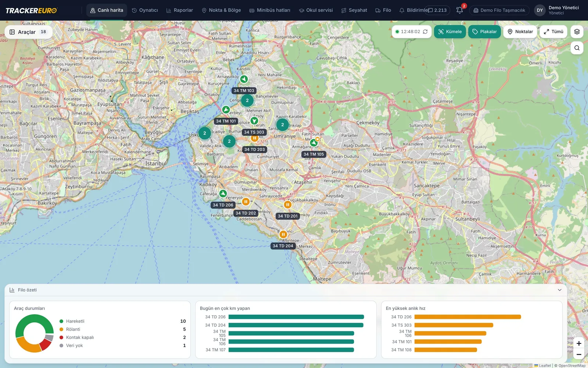The image size is (588, 368).
Task: Click the TrackerEuro logo
Action: click(31, 10)
